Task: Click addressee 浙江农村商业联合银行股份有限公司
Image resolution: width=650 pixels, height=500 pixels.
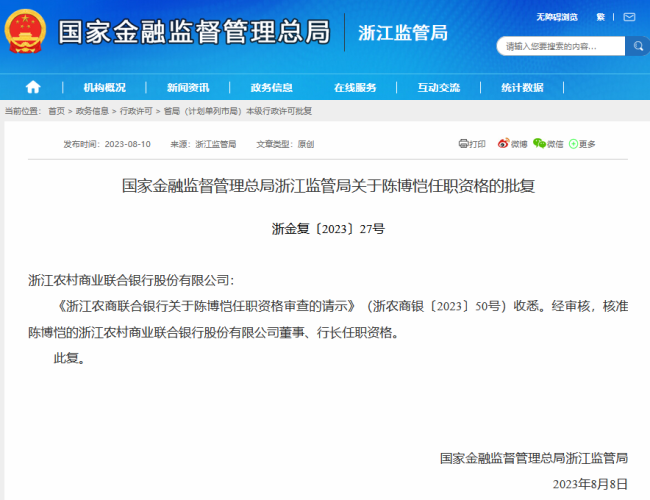Action: click(129, 280)
